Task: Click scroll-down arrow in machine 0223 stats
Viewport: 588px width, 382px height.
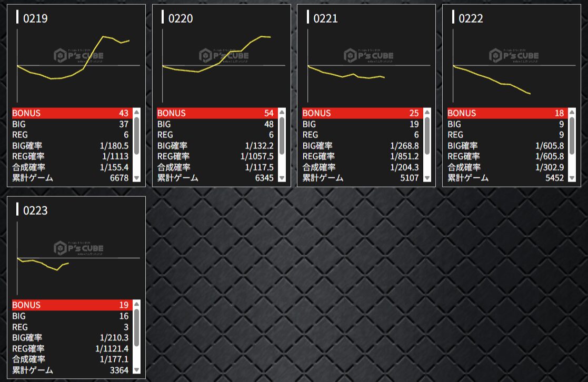Action: (137, 370)
